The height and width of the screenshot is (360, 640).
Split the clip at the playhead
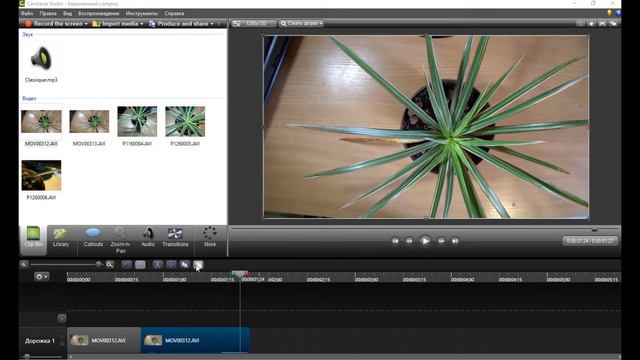pyautogui.click(x=171, y=265)
